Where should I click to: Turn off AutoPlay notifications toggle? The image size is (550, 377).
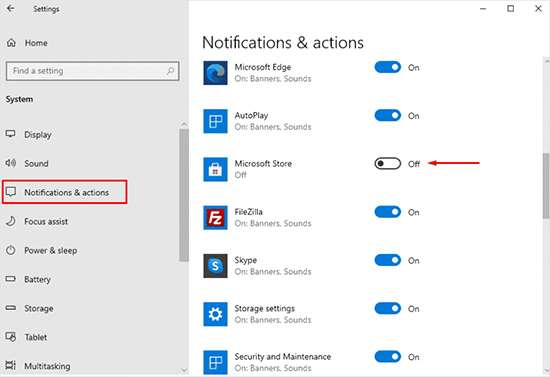coord(388,115)
